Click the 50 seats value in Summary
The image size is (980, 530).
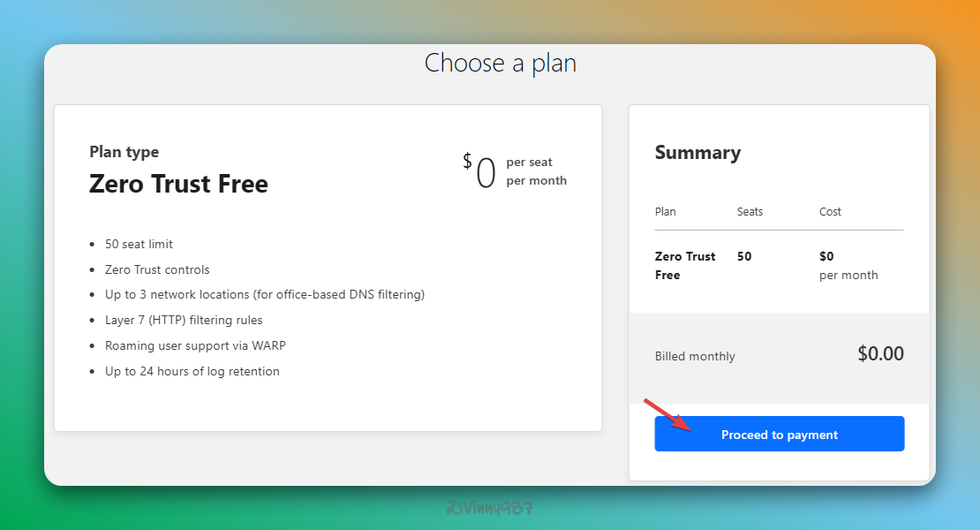pyautogui.click(x=744, y=256)
